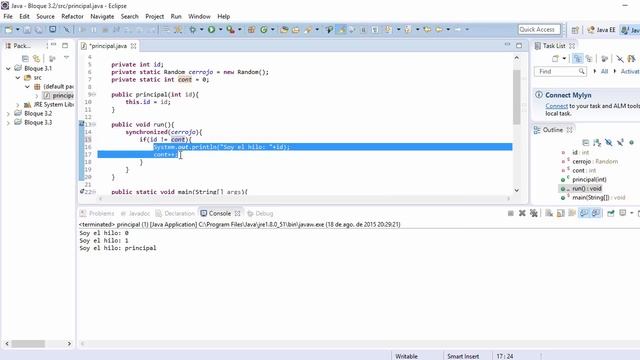
Task: Open the Window menu
Action: click(199, 16)
